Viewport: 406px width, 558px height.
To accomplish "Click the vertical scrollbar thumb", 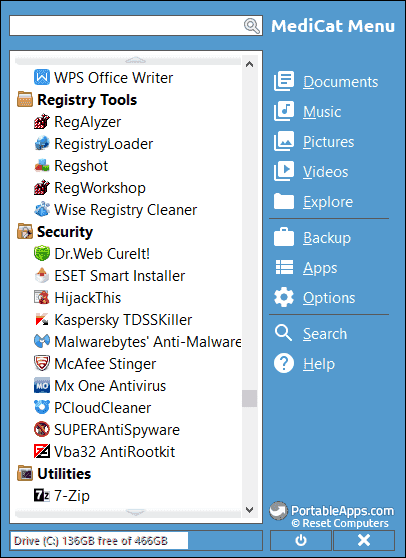I will (x=249, y=398).
